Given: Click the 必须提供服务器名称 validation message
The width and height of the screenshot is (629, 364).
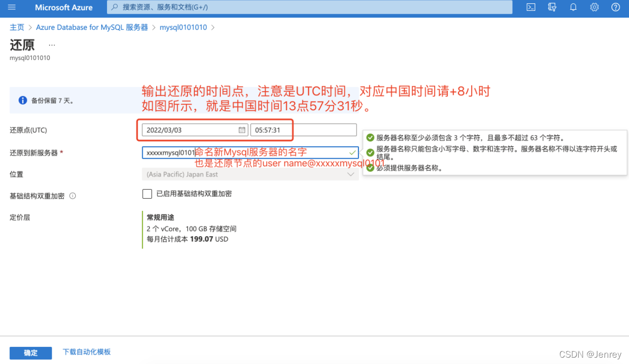Looking at the screenshot, I should tap(409, 168).
